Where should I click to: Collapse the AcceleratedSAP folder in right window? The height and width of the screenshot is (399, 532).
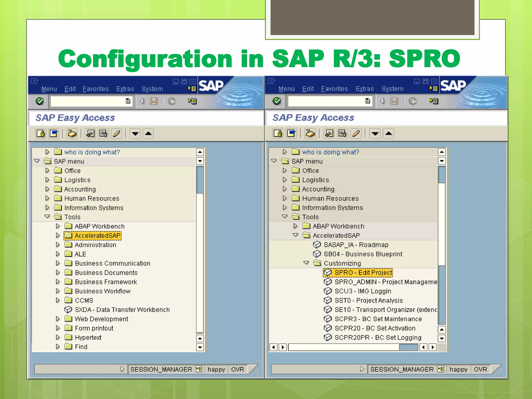tap(295, 235)
